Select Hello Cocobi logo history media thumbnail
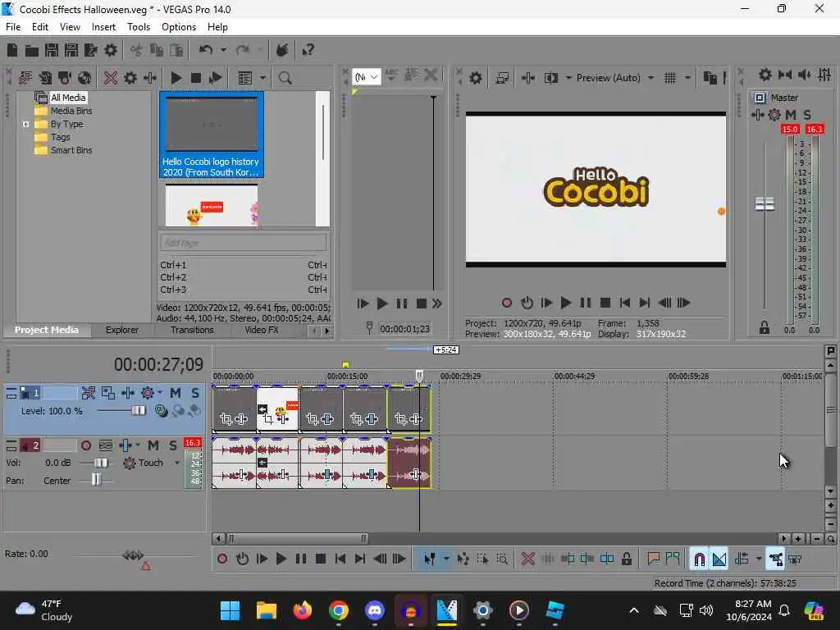This screenshot has height=630, width=840. pyautogui.click(x=211, y=135)
